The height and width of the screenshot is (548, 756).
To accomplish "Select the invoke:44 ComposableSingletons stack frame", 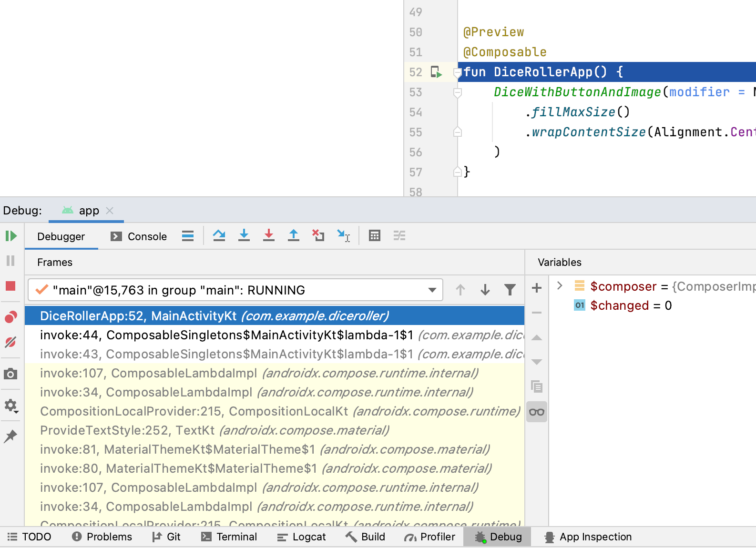I will pyautogui.click(x=226, y=335).
